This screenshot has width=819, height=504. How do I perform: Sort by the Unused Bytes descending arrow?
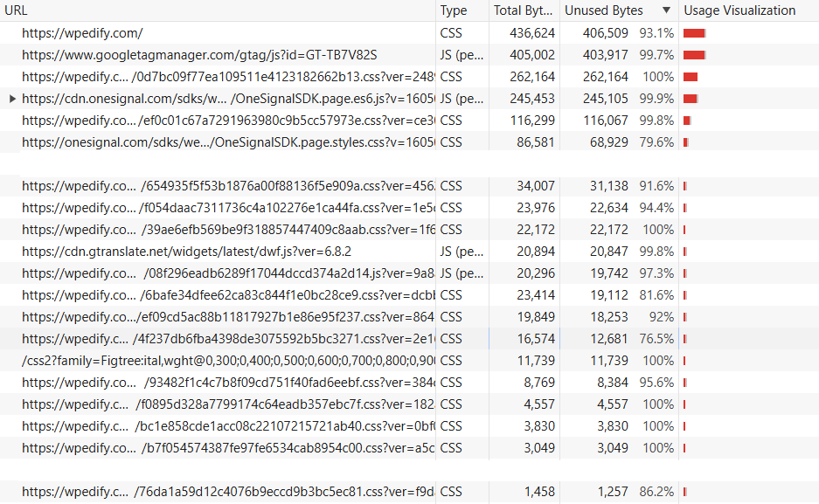666,10
